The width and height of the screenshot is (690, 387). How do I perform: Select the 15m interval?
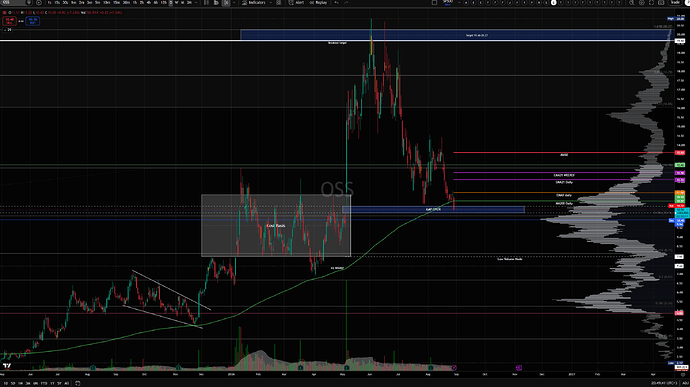point(116,3)
